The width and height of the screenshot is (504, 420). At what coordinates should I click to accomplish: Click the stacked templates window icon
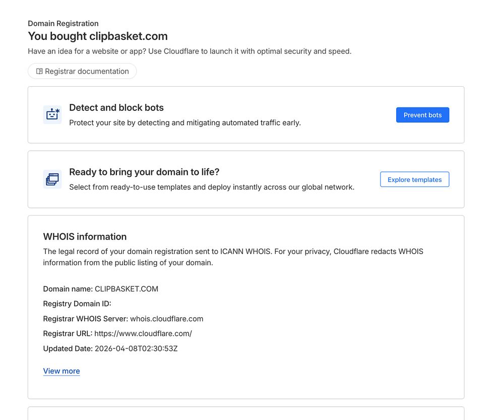click(52, 179)
